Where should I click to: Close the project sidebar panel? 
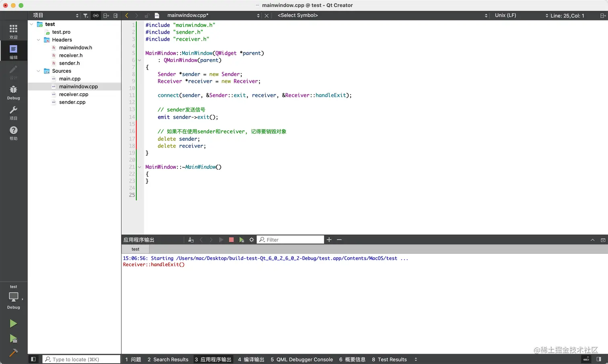pyautogui.click(x=115, y=16)
